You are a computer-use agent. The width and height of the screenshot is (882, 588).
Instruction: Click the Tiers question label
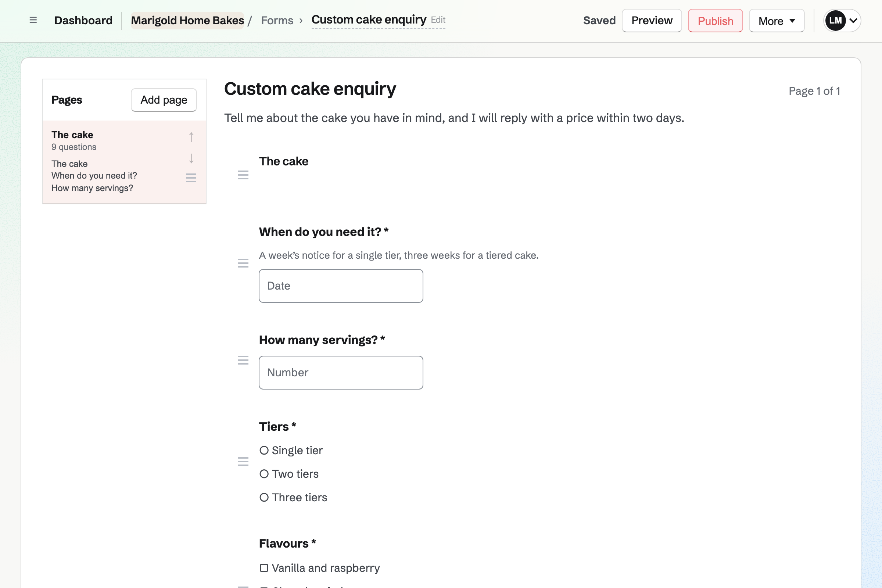277,426
